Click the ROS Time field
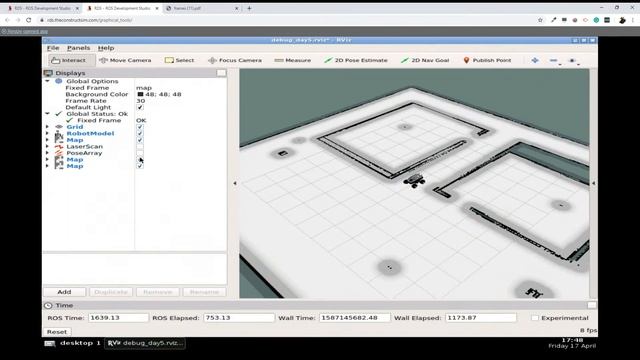 point(118,318)
